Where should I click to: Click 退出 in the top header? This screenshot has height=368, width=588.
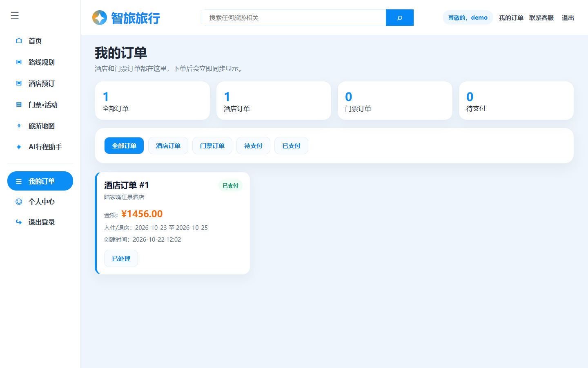pos(568,18)
